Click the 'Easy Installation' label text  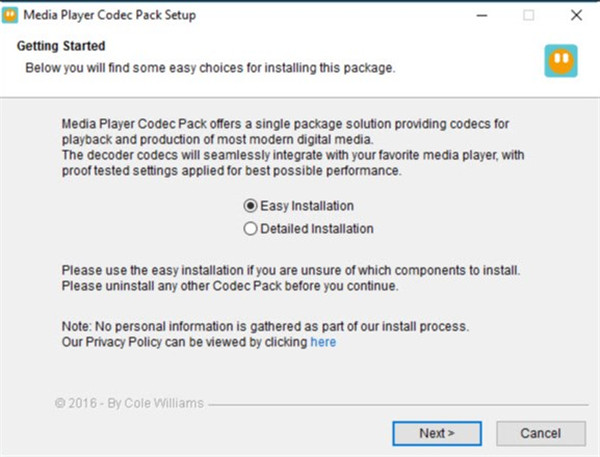pos(307,206)
